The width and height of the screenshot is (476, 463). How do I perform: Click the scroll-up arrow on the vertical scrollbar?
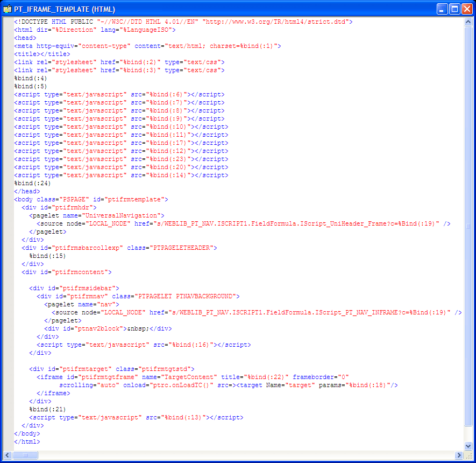click(468, 22)
